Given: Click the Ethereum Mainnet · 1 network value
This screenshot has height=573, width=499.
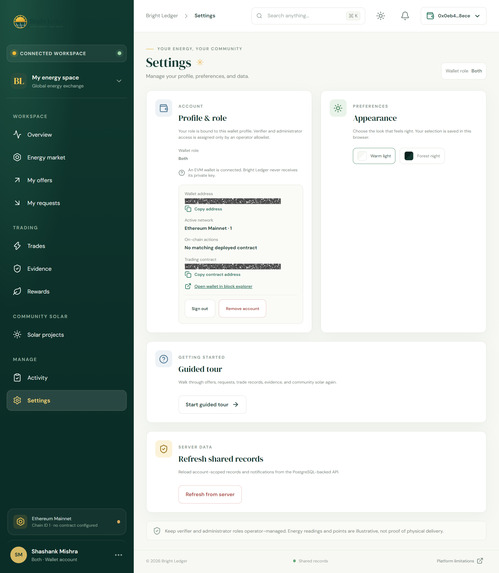Looking at the screenshot, I should click(x=208, y=228).
